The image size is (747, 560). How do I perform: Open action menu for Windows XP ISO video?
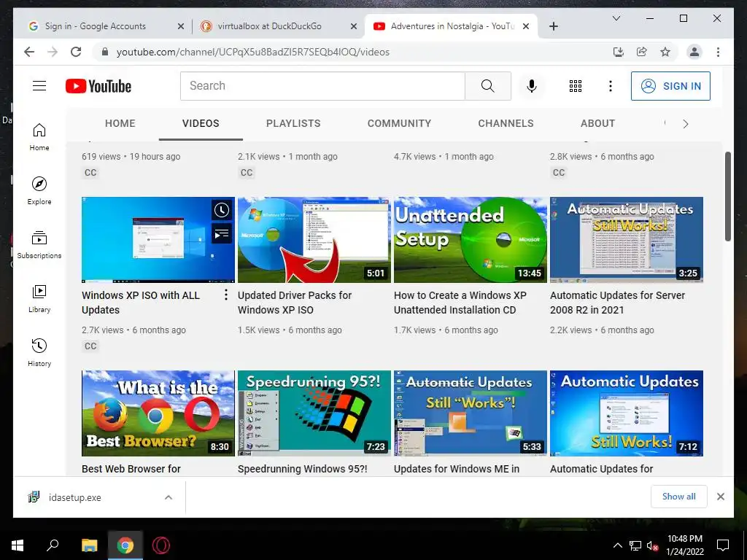226,295
